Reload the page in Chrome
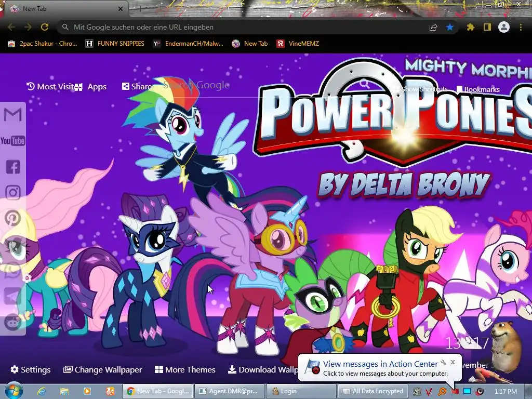Viewport: 532px width, 399px height. 45,27
